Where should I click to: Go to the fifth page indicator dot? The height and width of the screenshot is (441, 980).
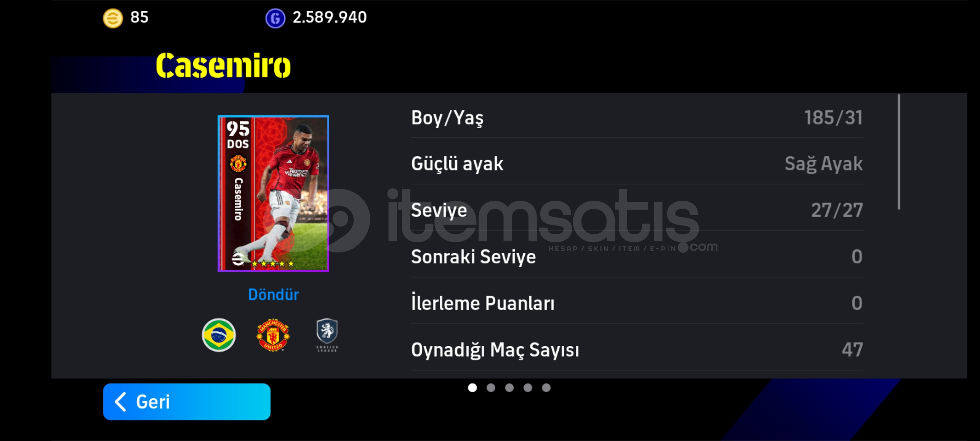(546, 388)
